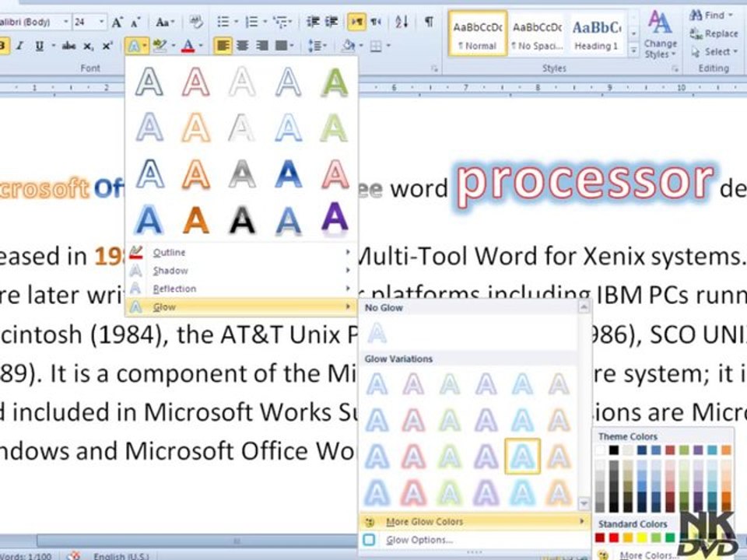Open the Shadow submenu
The width and height of the screenshot is (747, 560).
point(241,271)
